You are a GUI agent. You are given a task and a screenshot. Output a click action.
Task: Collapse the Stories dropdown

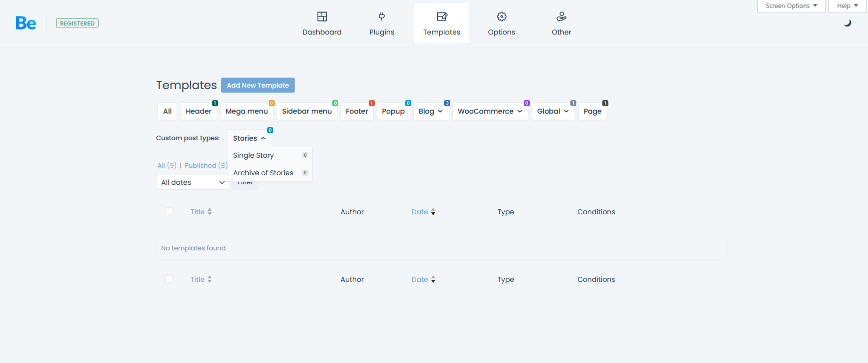(x=250, y=138)
